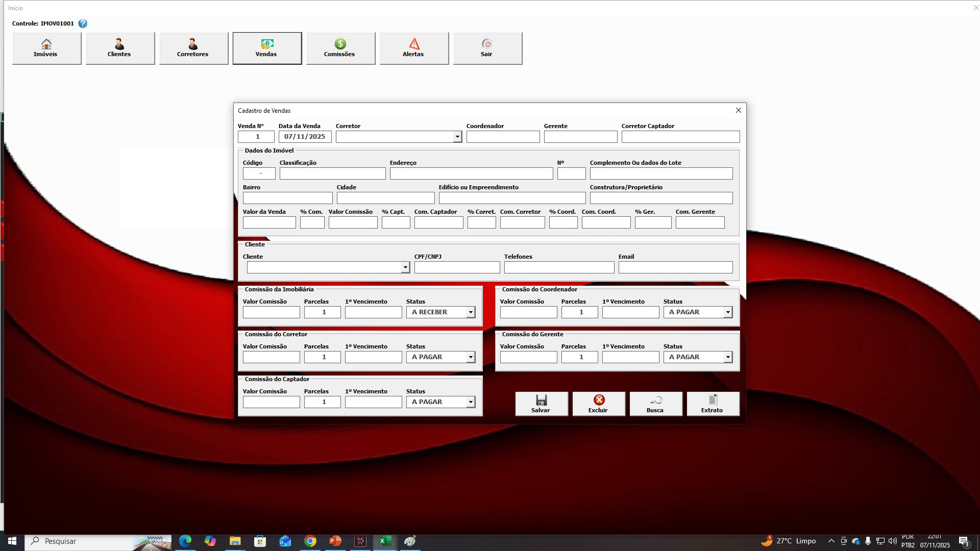
Task: Click the Edifício ou Empreendimento field
Action: 512,198
